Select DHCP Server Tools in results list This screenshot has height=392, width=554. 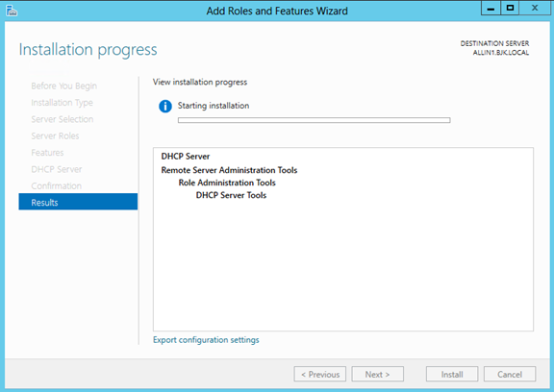(x=231, y=195)
